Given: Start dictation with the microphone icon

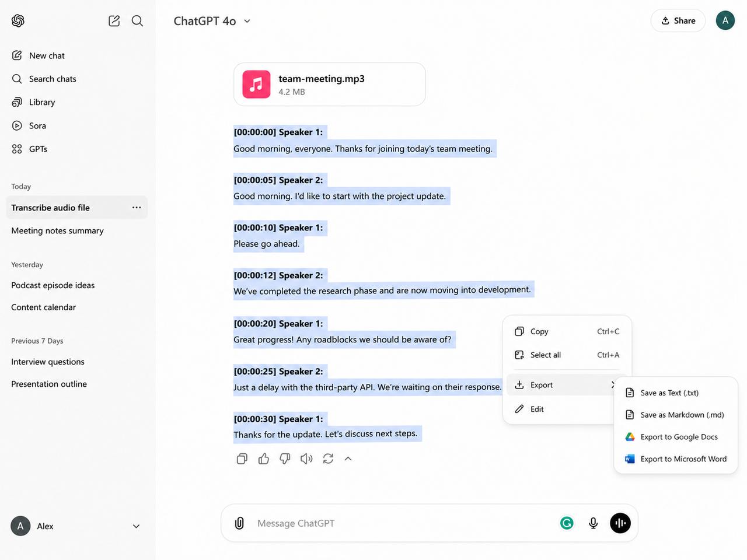Looking at the screenshot, I should 593,523.
